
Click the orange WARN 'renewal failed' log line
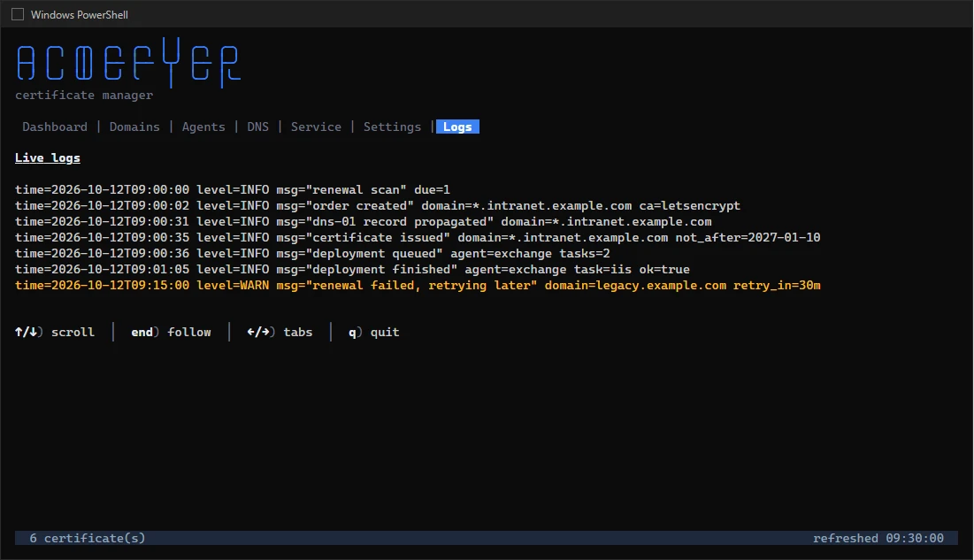click(418, 285)
